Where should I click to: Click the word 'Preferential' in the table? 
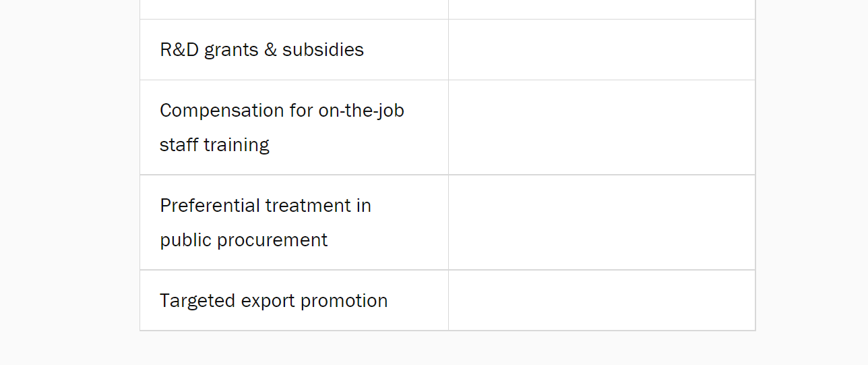210,206
